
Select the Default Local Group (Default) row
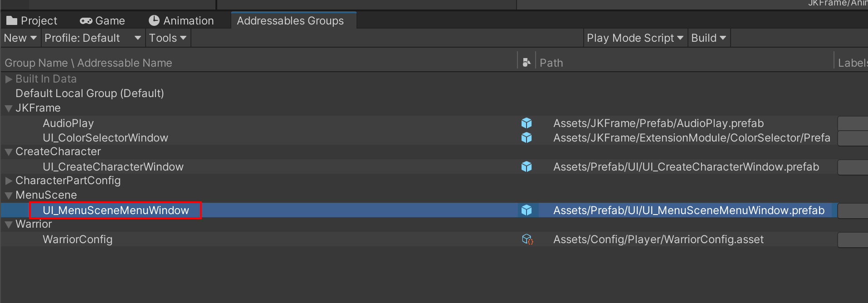[90, 93]
